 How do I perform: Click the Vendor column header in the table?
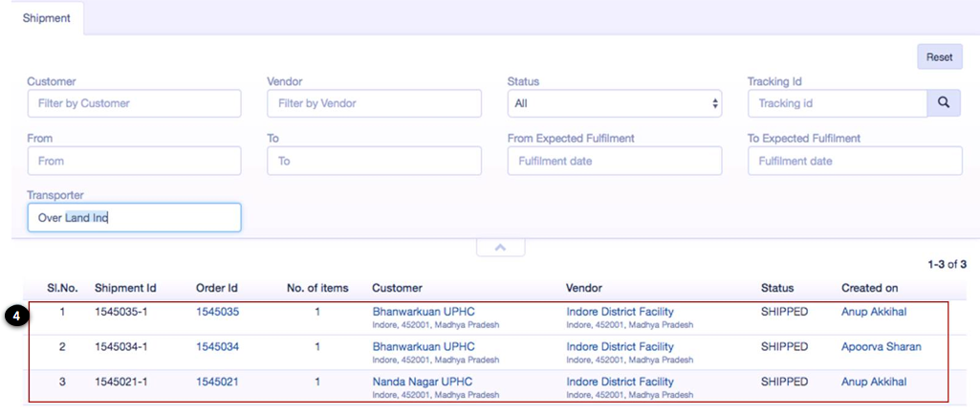584,289
